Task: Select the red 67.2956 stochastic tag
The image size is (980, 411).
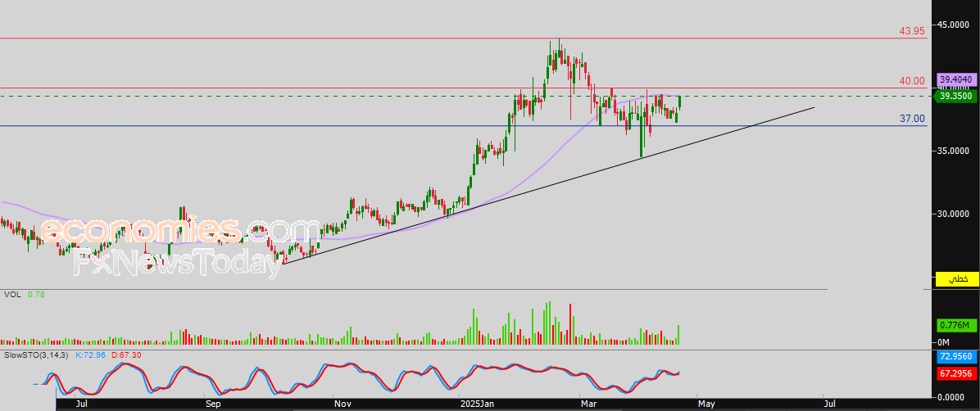Action: (x=955, y=373)
